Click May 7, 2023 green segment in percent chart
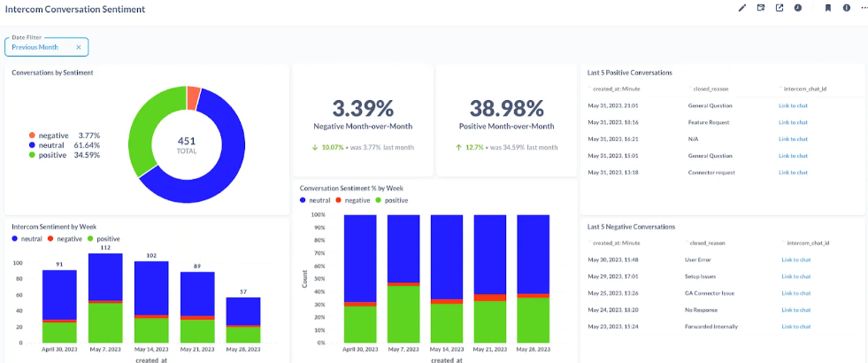 click(x=403, y=314)
